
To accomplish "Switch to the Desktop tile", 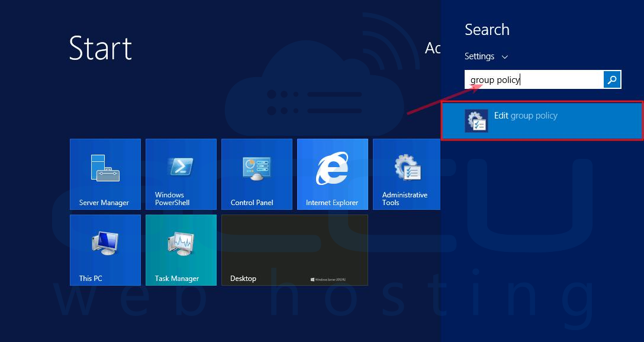I will tap(295, 250).
